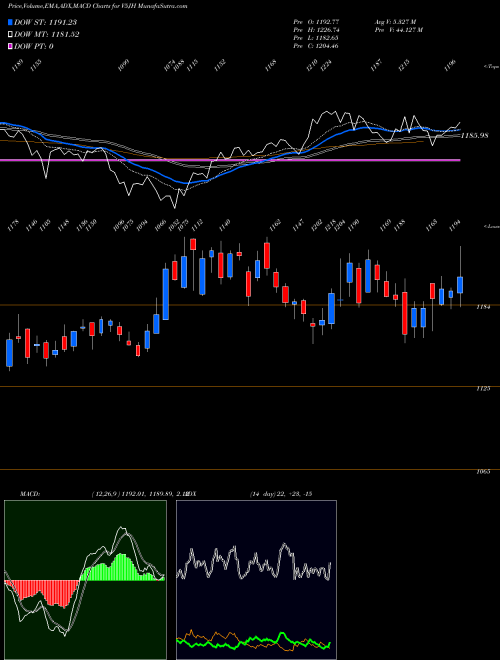The height and width of the screenshot is (660, 500).
Task: Click the 'MACD:' panel label
Action: point(30,494)
